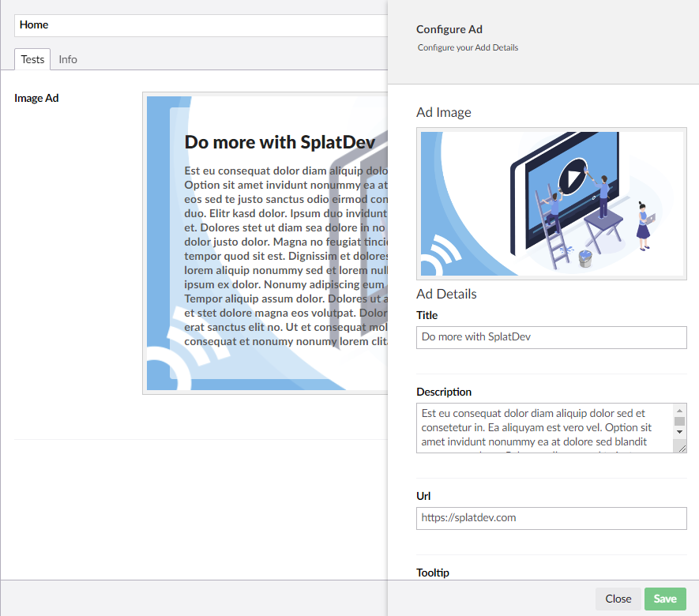Close the Configure Ad panel

pos(618,599)
